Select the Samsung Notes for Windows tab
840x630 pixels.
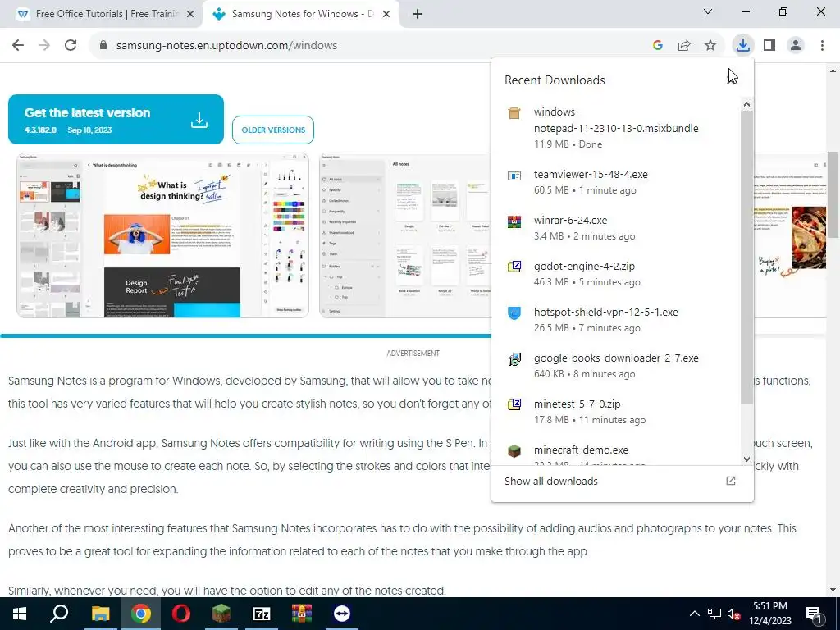click(x=301, y=14)
